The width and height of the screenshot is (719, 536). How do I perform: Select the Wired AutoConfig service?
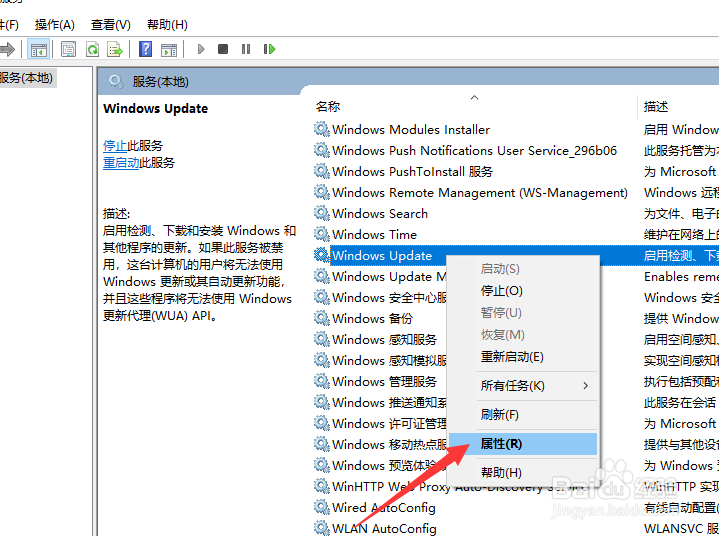click(383, 508)
